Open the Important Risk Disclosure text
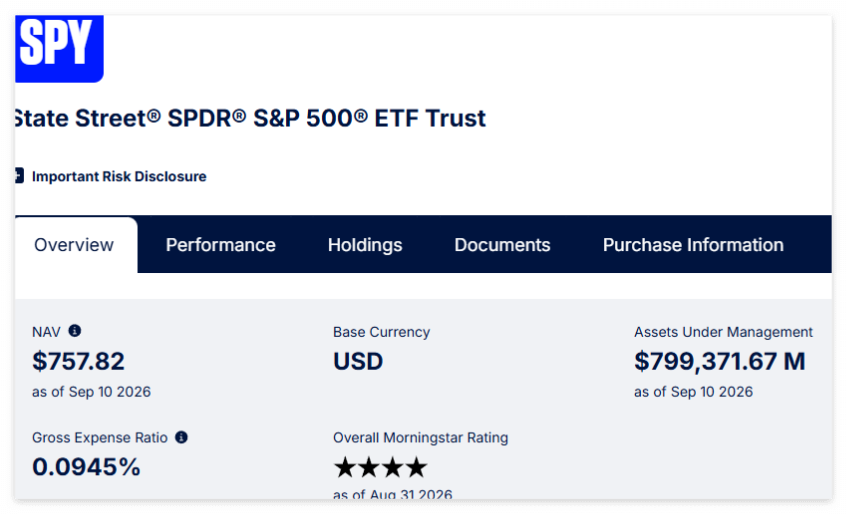 coord(119,177)
